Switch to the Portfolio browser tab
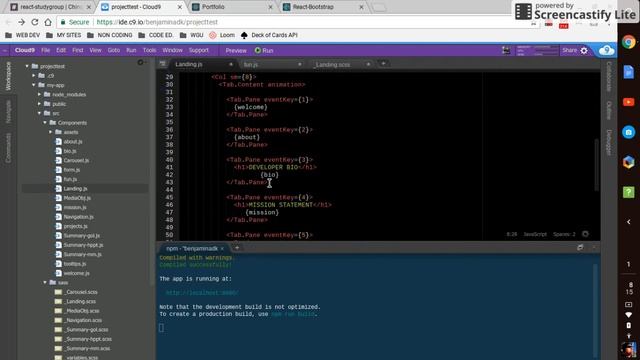 point(233,7)
